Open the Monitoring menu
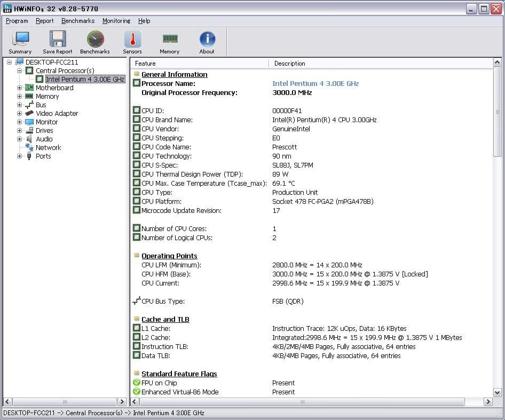The width and height of the screenshot is (505, 420). pyautogui.click(x=116, y=21)
